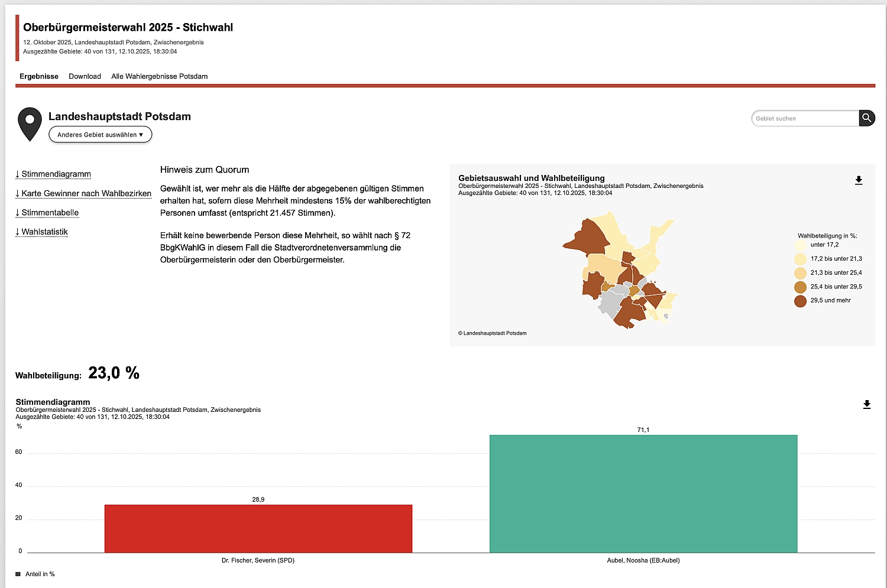Image resolution: width=887 pixels, height=588 pixels.
Task: Focus the 'Gebiet suchen' search field
Action: [805, 118]
